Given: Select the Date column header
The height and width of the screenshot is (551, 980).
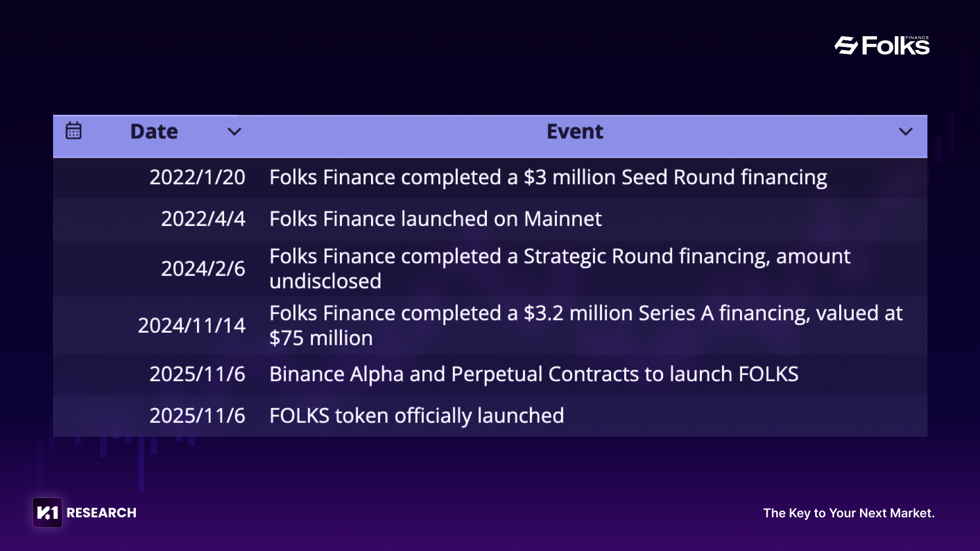Looking at the screenshot, I should 154,132.
